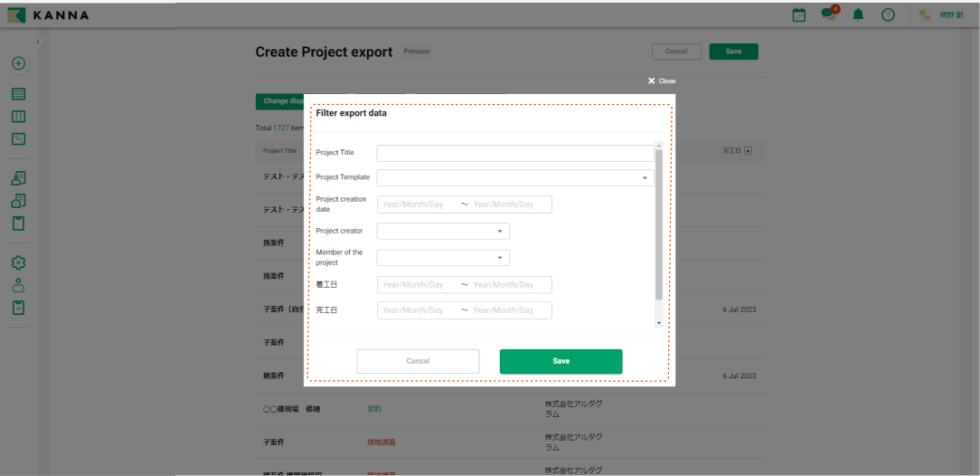This screenshot has height=476, width=980.
Task: Open the calendar icon in top bar
Action: pos(798,14)
